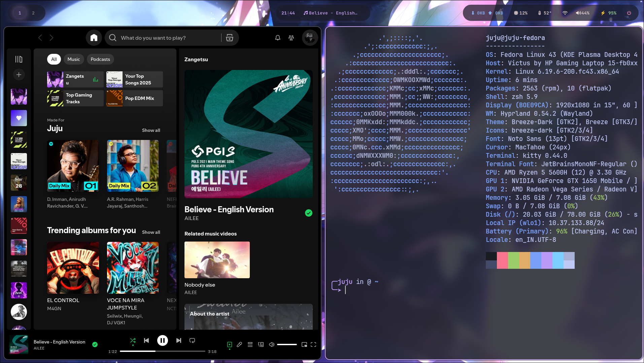This screenshot has width=644, height=363.
Task: Toggle the Now Playing view
Action: pyautogui.click(x=230, y=344)
